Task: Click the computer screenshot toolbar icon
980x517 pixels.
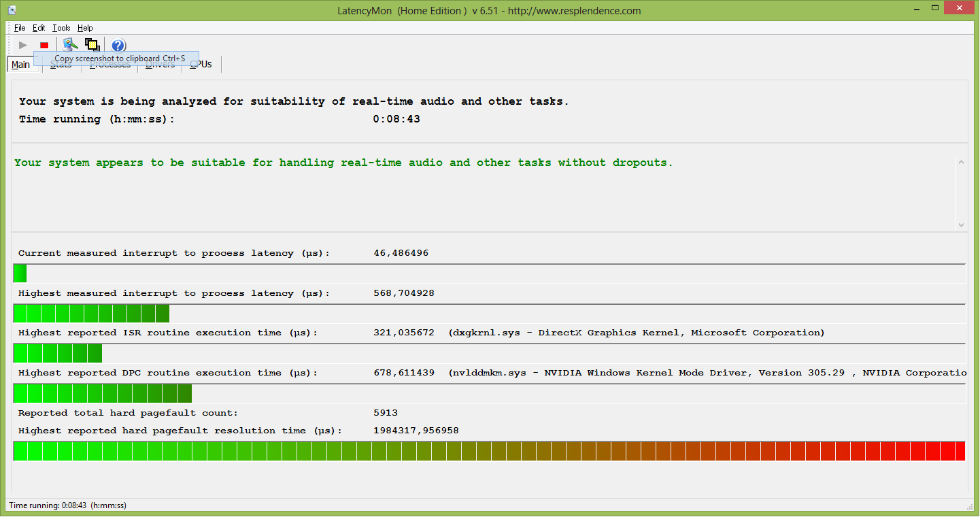Action: click(69, 45)
